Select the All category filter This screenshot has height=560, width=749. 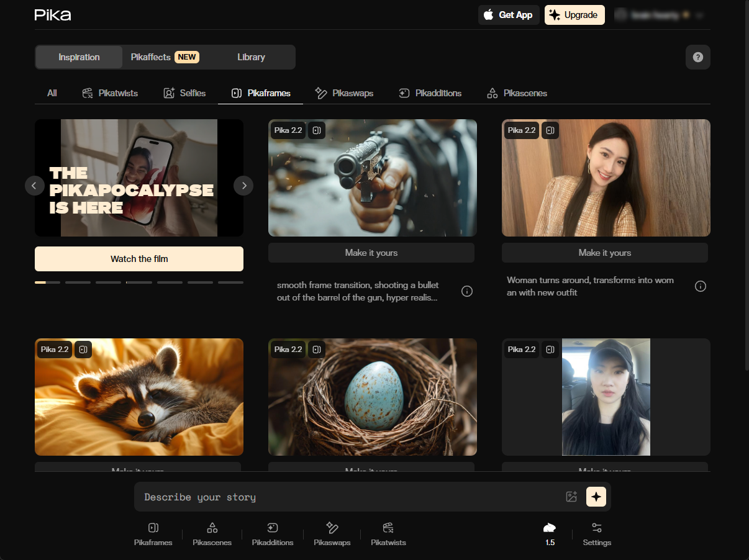(52, 93)
